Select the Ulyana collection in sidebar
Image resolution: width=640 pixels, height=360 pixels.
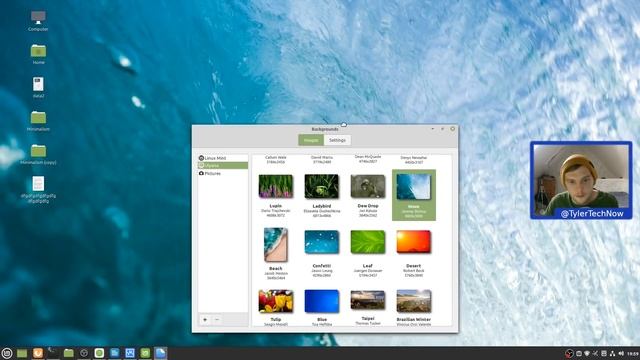pos(223,165)
